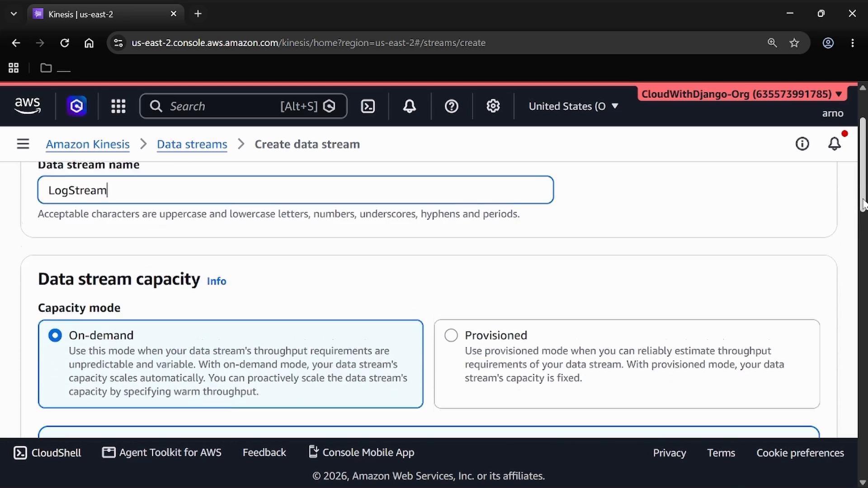Focus the AWS console Search box
Screen dimensions: 868x488
(x=243, y=106)
